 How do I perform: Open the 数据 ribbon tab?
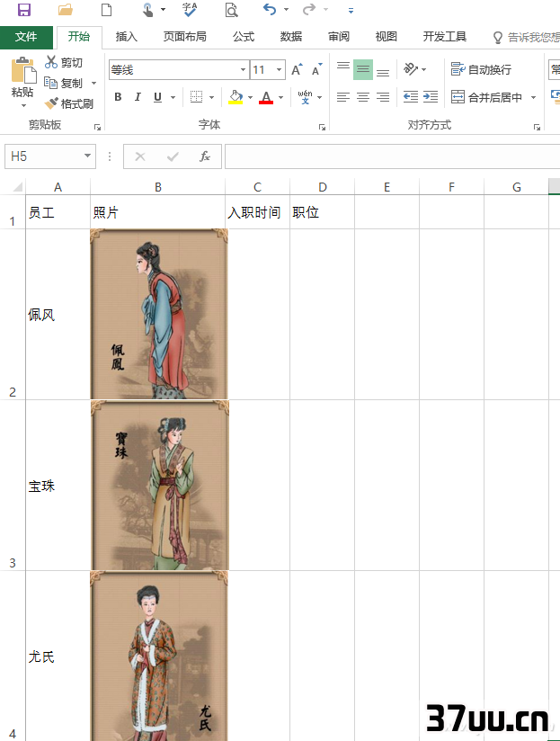[x=291, y=37]
